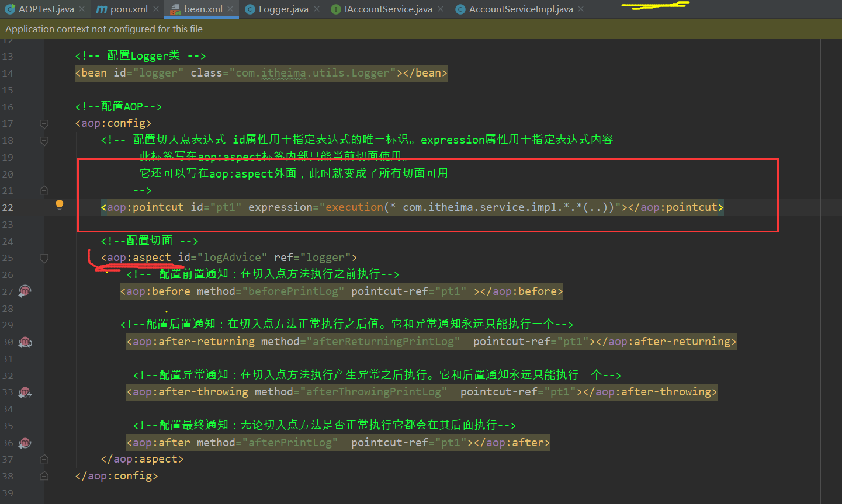Collapse the comment block starting at line 18

[44, 141]
